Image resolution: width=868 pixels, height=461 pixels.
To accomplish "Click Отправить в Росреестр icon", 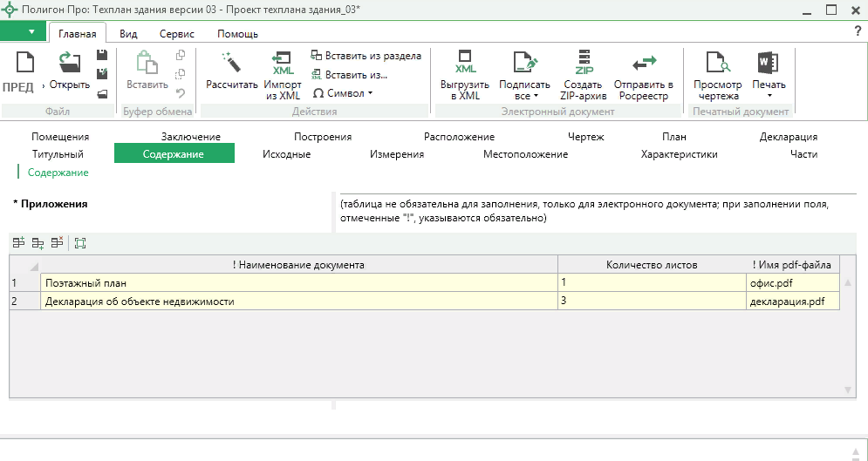I will (643, 64).
